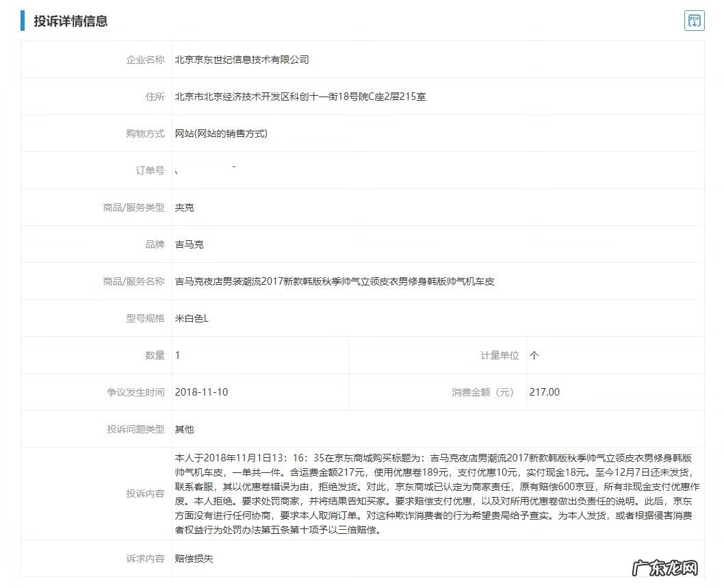Click the 消费金额（元） field label
Screen dimensions: 724x588
pos(482,392)
